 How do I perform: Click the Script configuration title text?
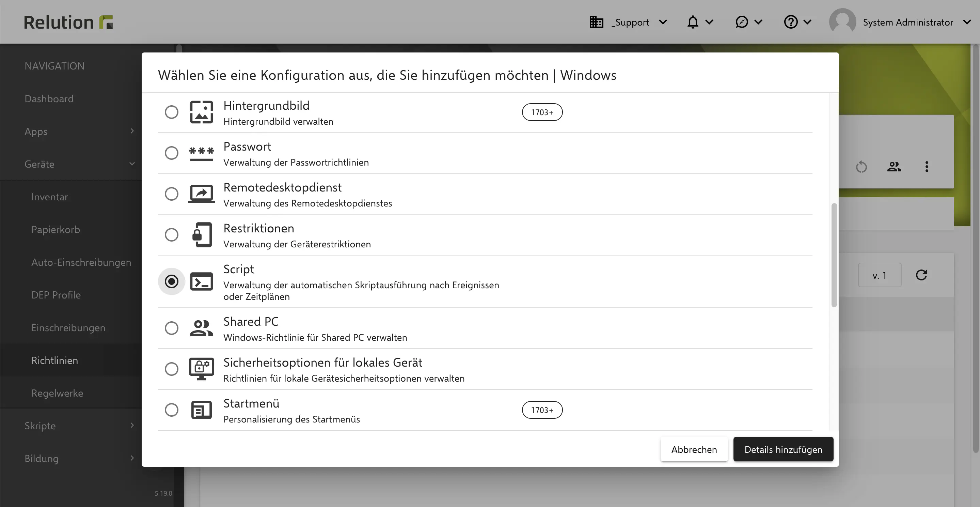point(239,270)
